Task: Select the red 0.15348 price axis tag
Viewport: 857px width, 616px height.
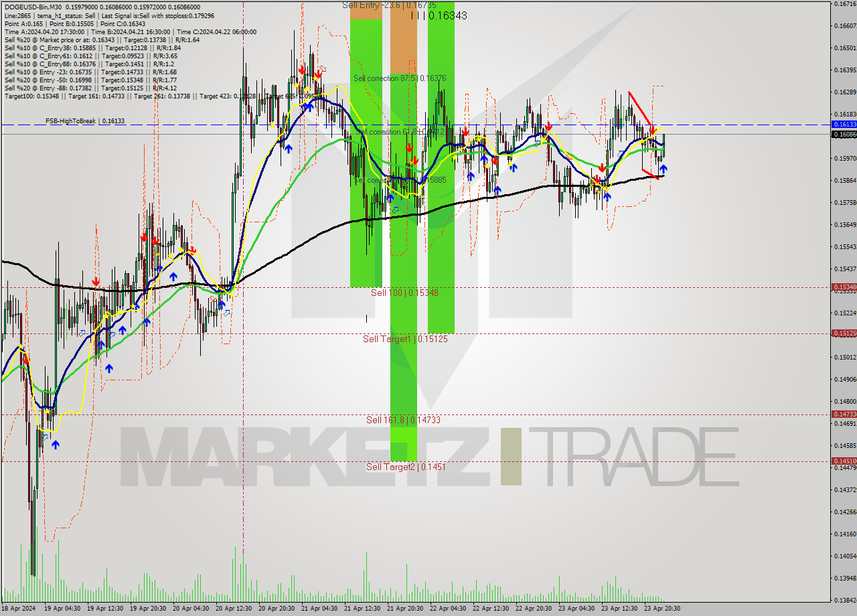Action: pos(844,287)
